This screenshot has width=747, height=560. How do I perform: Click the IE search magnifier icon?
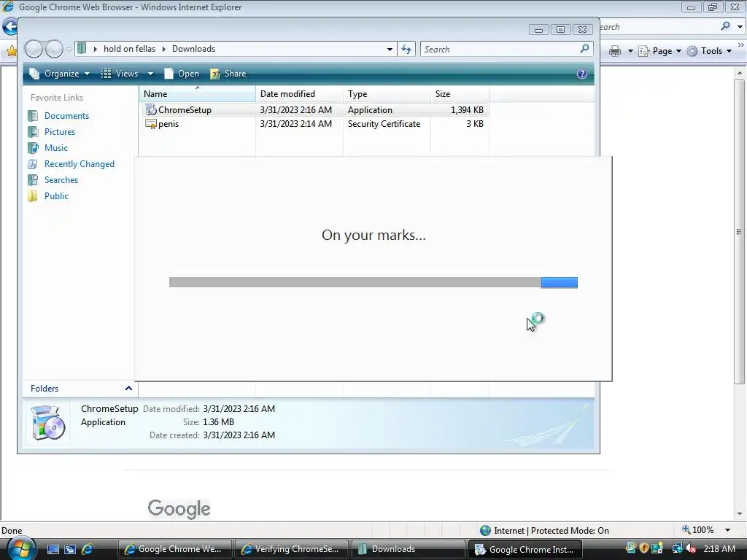pyautogui.click(x=725, y=26)
